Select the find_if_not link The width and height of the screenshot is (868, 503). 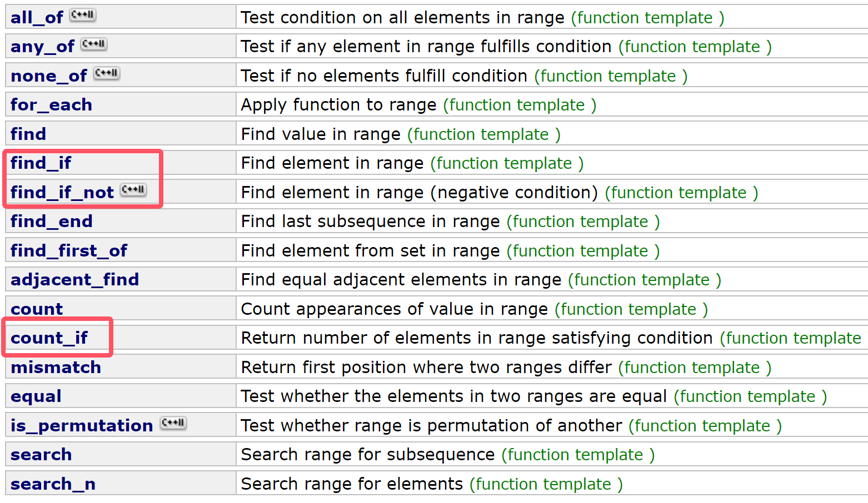coord(62,193)
